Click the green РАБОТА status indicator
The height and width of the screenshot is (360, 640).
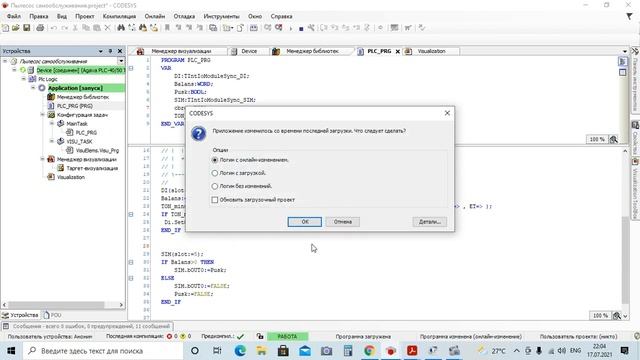pyautogui.click(x=287, y=336)
